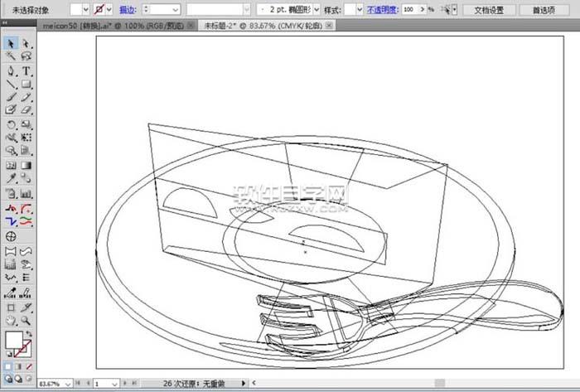Open 描边 stroke panel link
The width and height of the screenshot is (580, 392).
[x=128, y=10]
